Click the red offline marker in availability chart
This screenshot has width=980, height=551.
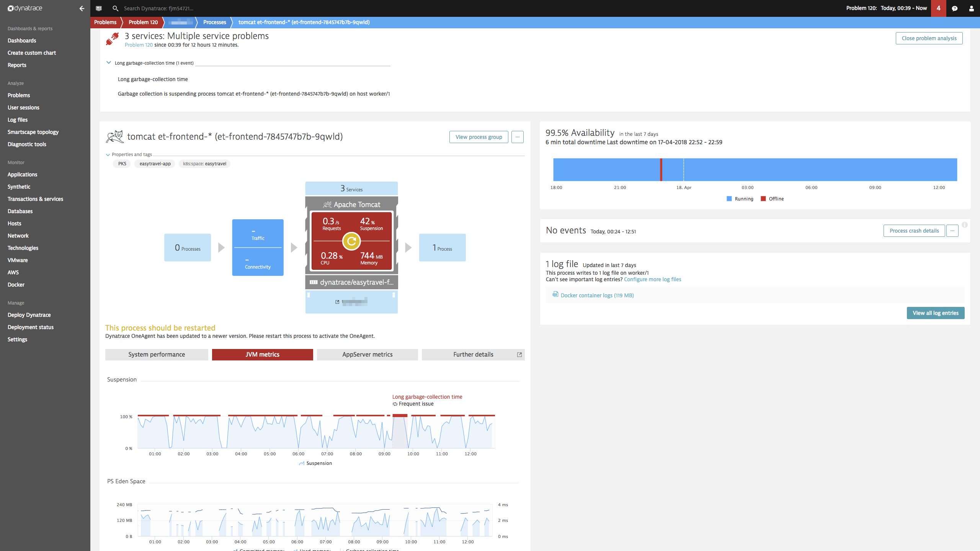tap(661, 170)
